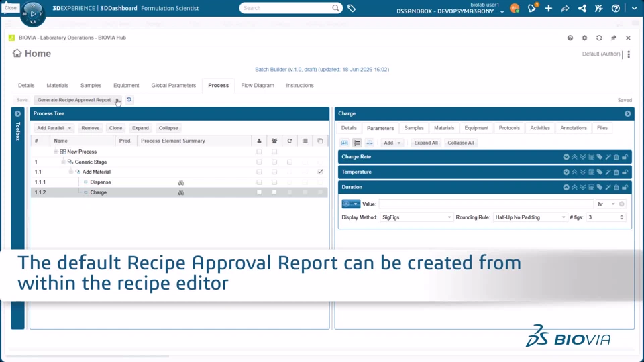Click the plus add icon in top bar
This screenshot has height=362, width=644.
point(549,8)
